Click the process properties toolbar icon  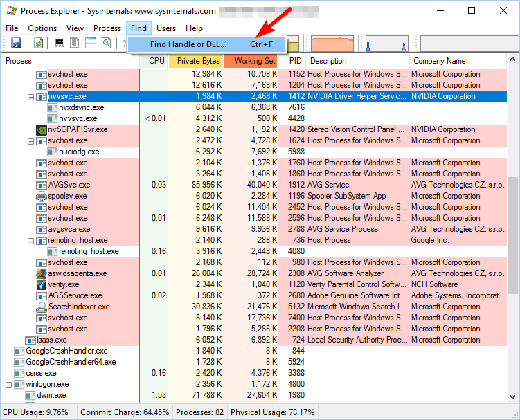pos(107,43)
